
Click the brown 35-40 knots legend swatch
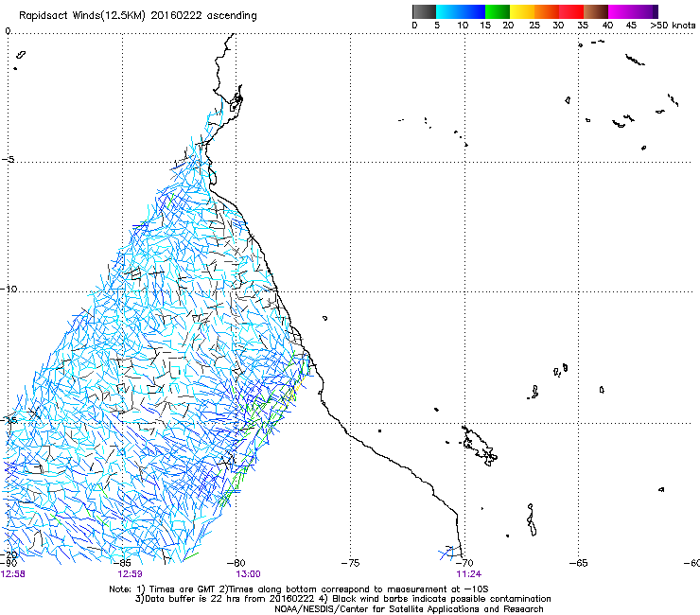tap(596, 11)
